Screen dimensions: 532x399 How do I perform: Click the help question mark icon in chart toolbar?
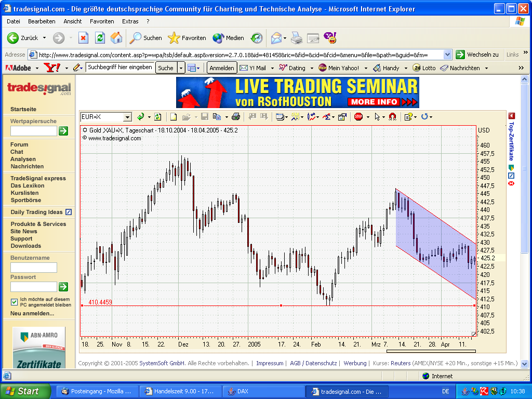pos(408,117)
